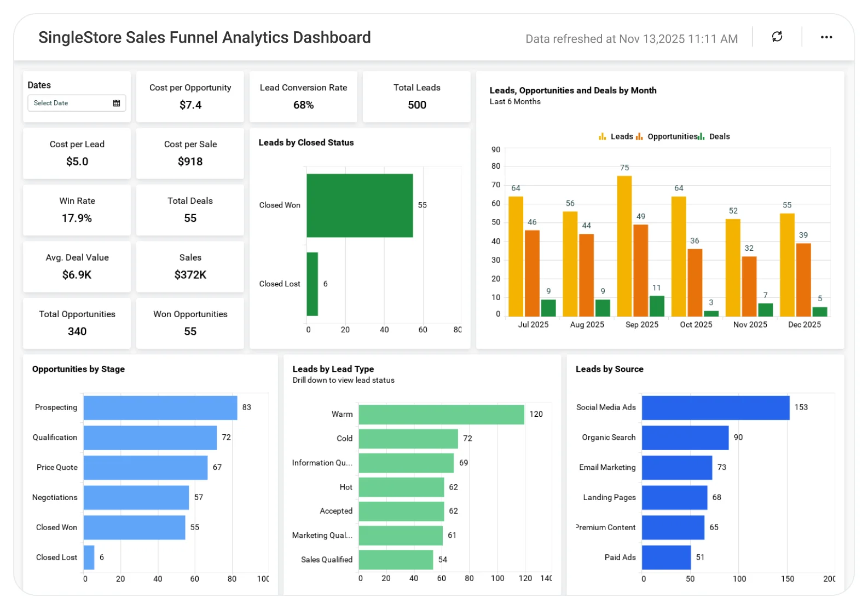Drill down into the Sales Qualified bar
The height and width of the screenshot is (609, 868).
coord(396,560)
